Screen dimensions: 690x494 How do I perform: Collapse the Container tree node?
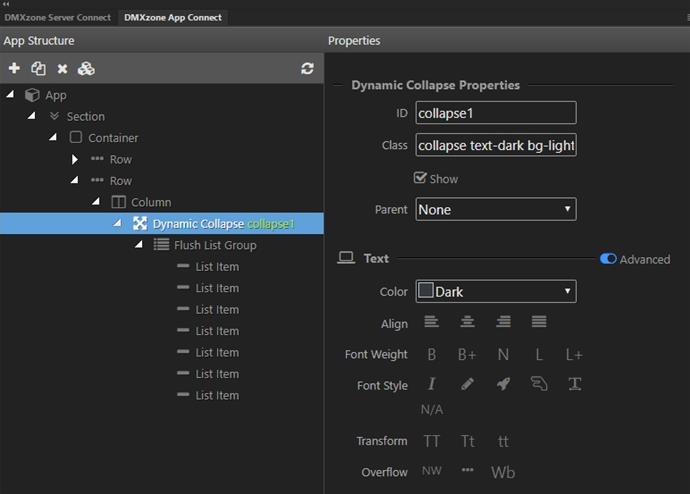[53, 137]
